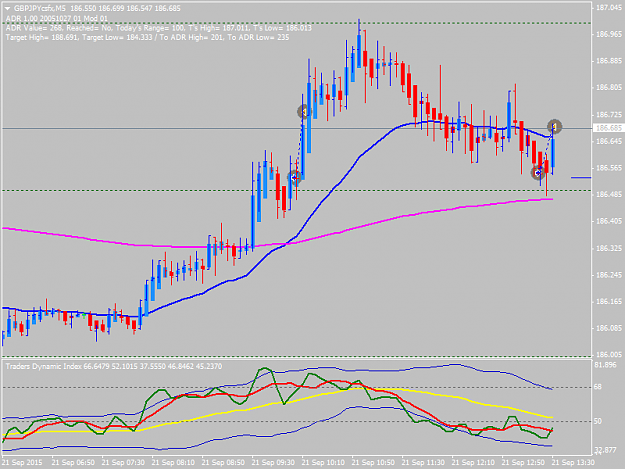Viewport: 625px width, 469px height.
Task: Click the 68 level label in the TDI pane
Action: tap(598, 387)
